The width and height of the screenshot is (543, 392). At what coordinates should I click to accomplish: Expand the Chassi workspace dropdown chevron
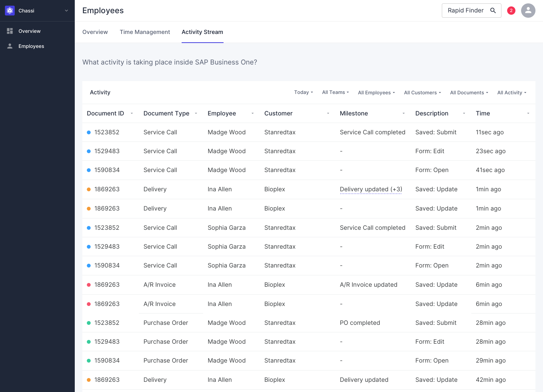coord(66,11)
